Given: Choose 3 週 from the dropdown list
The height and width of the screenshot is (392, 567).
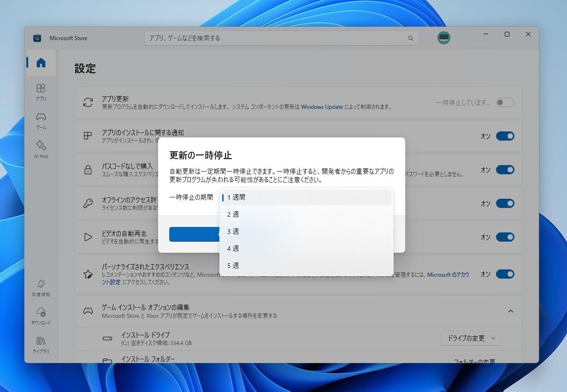Looking at the screenshot, I should pyautogui.click(x=307, y=232).
